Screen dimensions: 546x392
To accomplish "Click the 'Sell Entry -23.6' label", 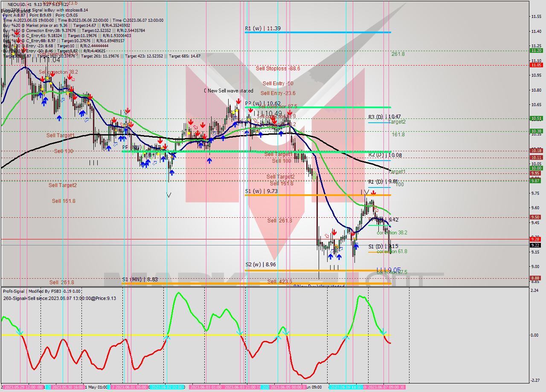I will [278, 93].
